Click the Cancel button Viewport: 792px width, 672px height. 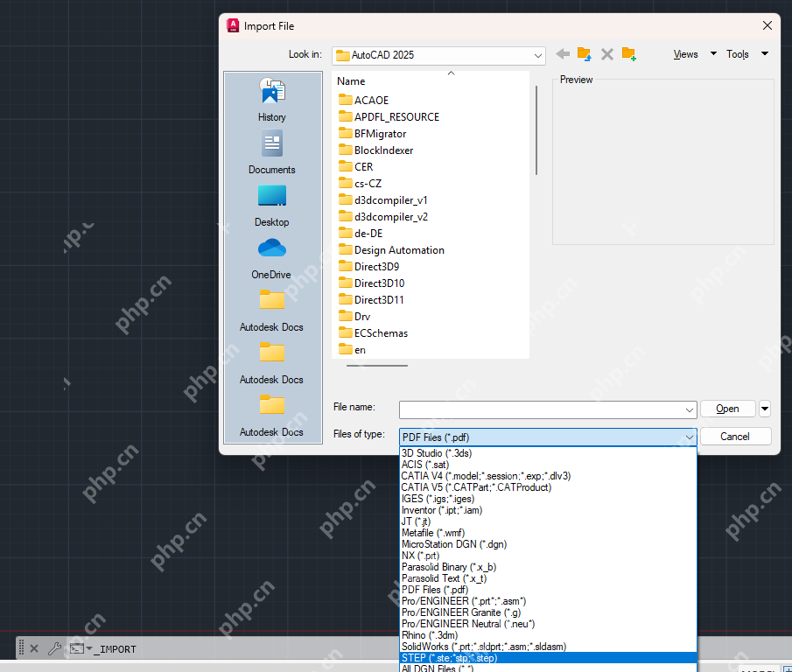click(735, 437)
